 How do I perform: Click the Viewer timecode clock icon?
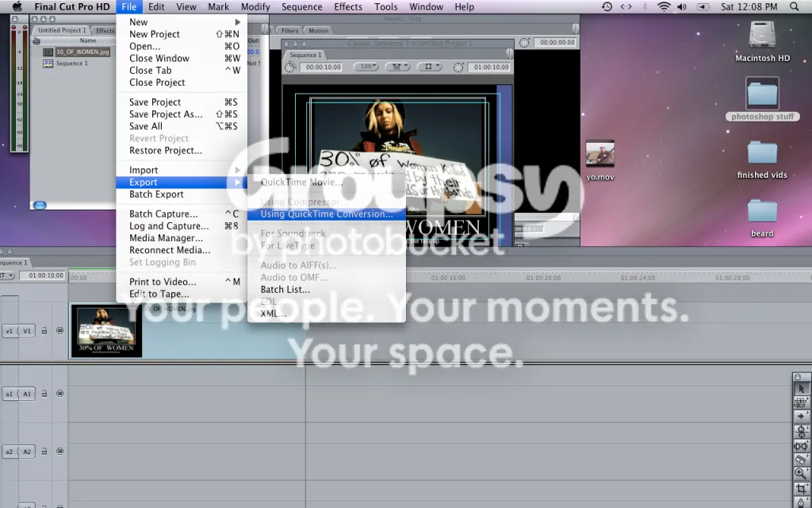524,43
